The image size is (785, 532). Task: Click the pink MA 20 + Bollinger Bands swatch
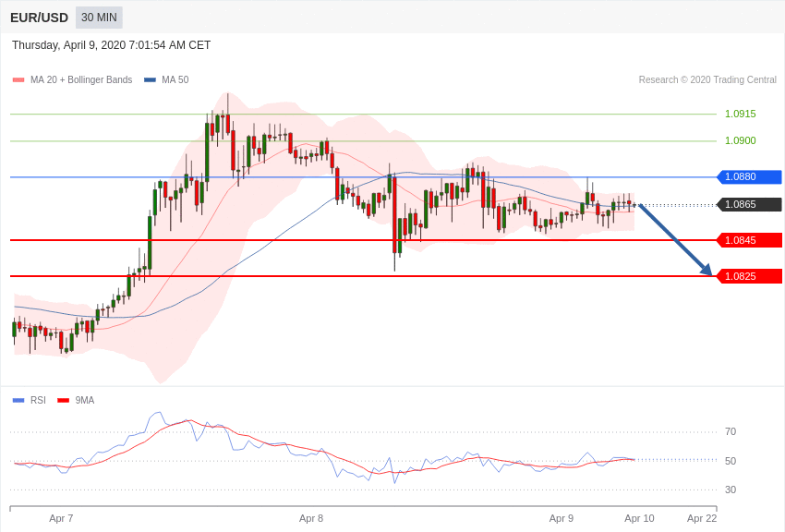click(18, 80)
